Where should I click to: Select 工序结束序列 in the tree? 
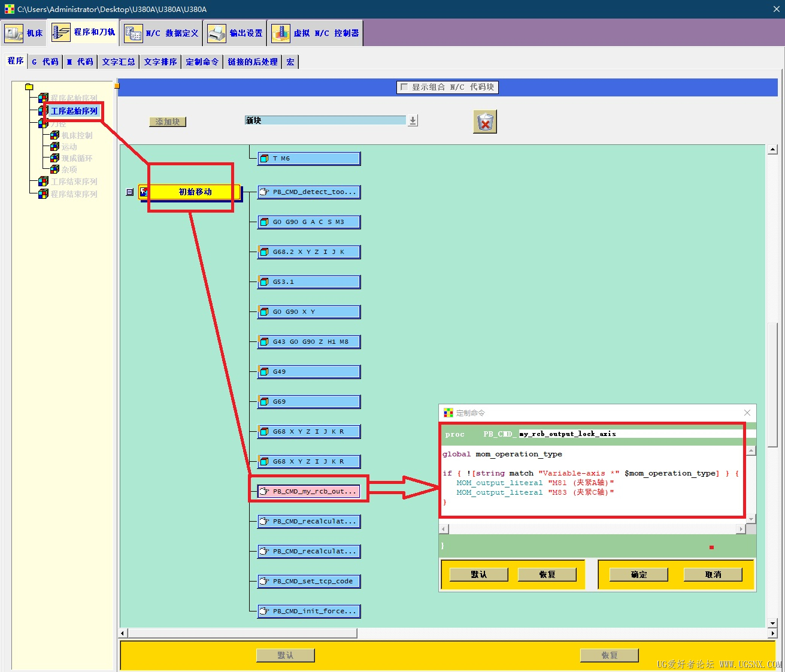(x=74, y=181)
